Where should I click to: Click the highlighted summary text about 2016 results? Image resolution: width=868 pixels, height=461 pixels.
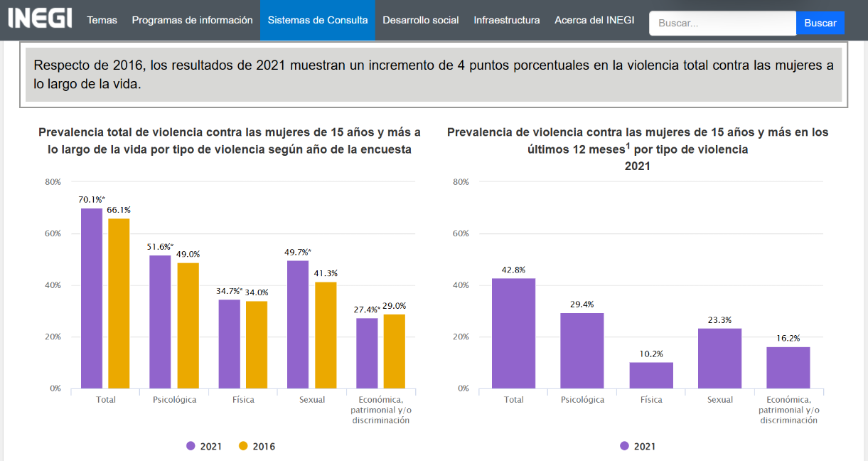(432, 73)
